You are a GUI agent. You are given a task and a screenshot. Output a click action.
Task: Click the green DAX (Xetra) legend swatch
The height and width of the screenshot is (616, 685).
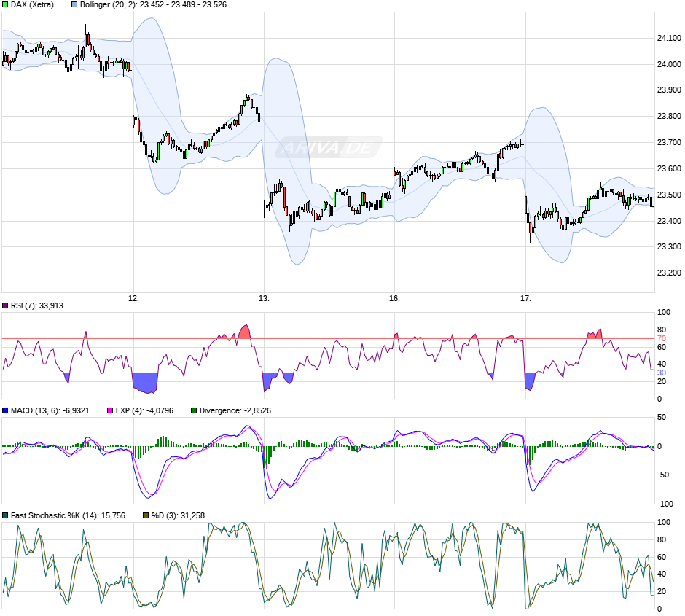pyautogui.click(x=5, y=5)
